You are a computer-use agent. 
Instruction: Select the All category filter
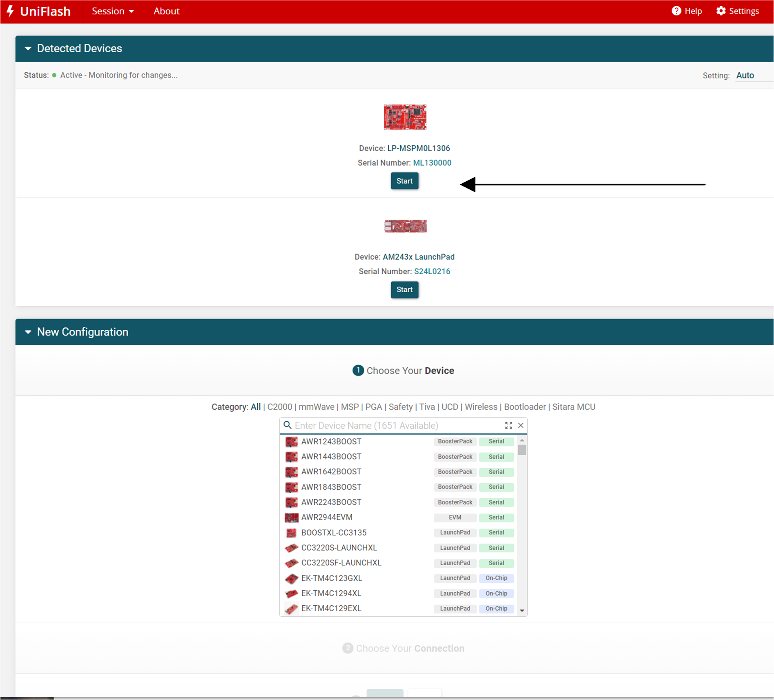coord(256,407)
